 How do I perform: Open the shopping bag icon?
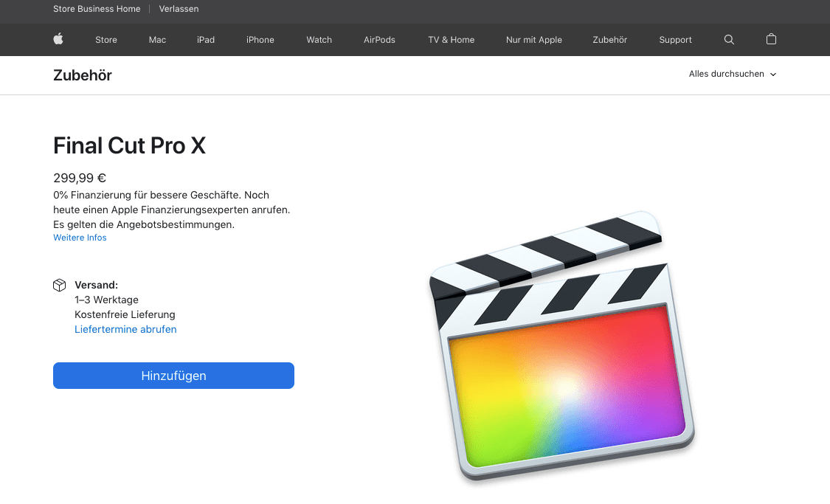tap(771, 38)
